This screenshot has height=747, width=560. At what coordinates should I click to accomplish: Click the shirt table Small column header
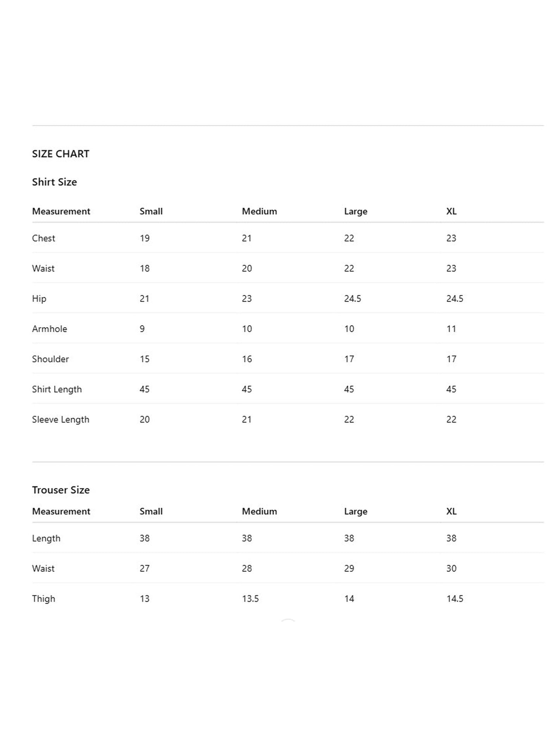tap(151, 211)
